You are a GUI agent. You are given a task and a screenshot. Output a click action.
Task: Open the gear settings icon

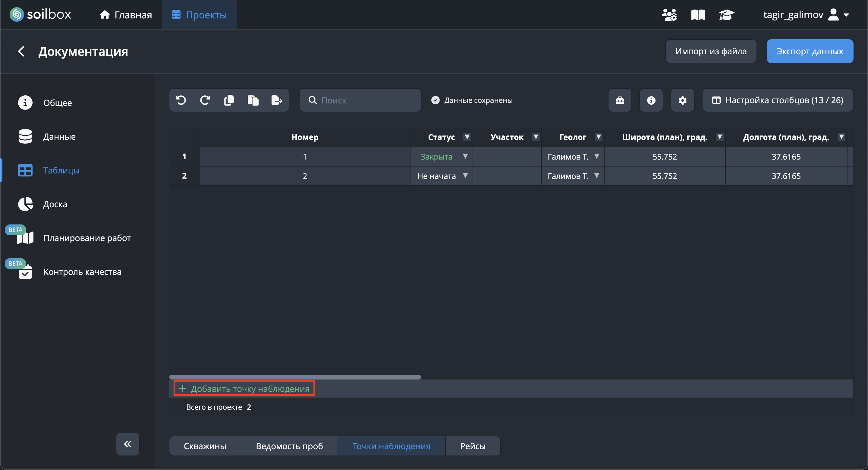point(682,100)
